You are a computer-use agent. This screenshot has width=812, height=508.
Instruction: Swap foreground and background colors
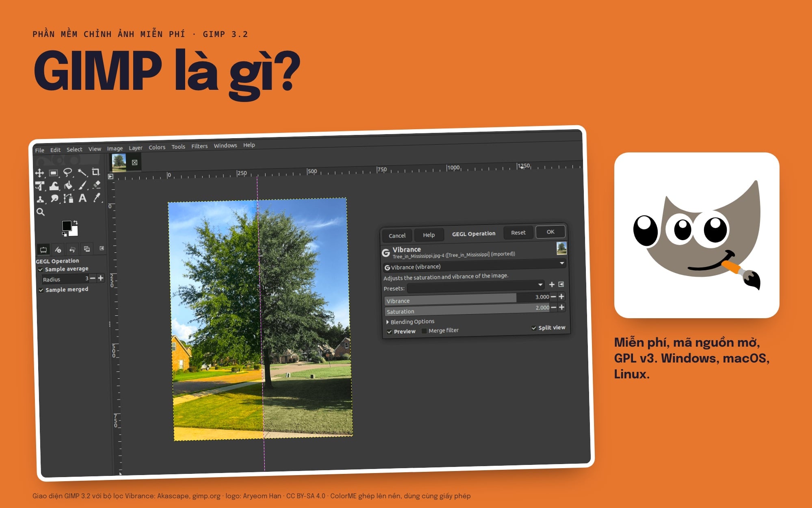pyautogui.click(x=76, y=222)
